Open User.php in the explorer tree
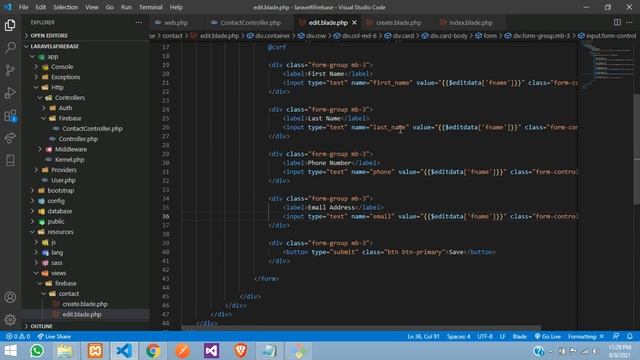The width and height of the screenshot is (640, 360). (x=63, y=180)
